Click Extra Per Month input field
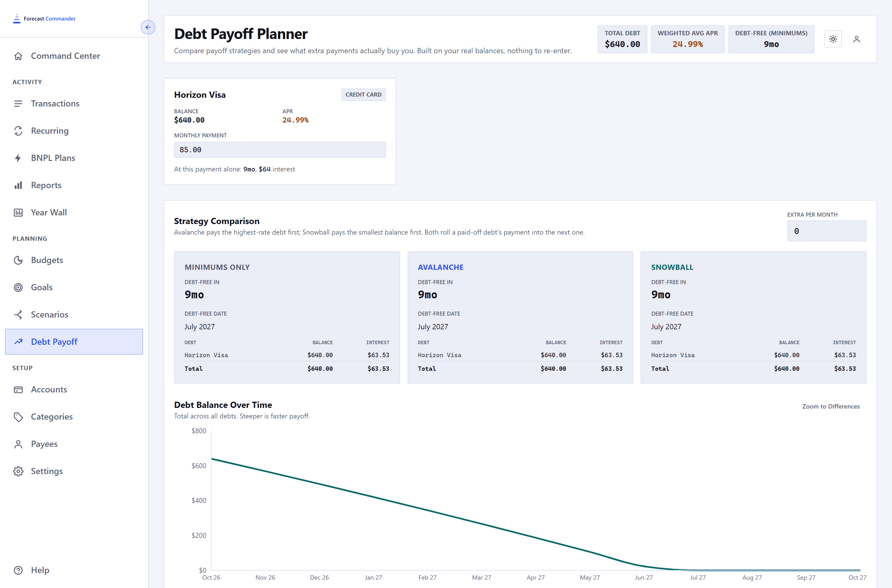The height and width of the screenshot is (588, 892). click(x=826, y=231)
